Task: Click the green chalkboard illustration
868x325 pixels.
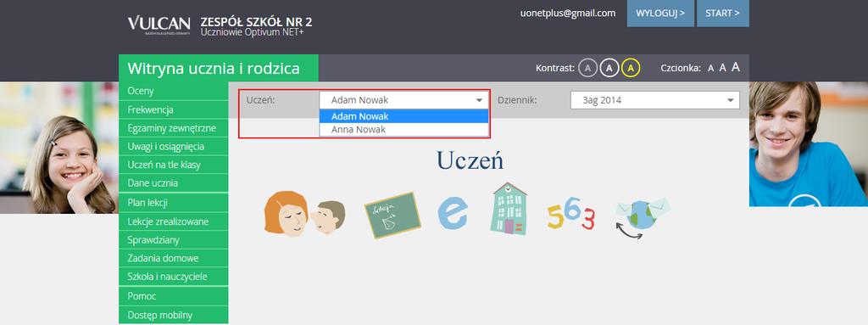Action: pyautogui.click(x=392, y=216)
